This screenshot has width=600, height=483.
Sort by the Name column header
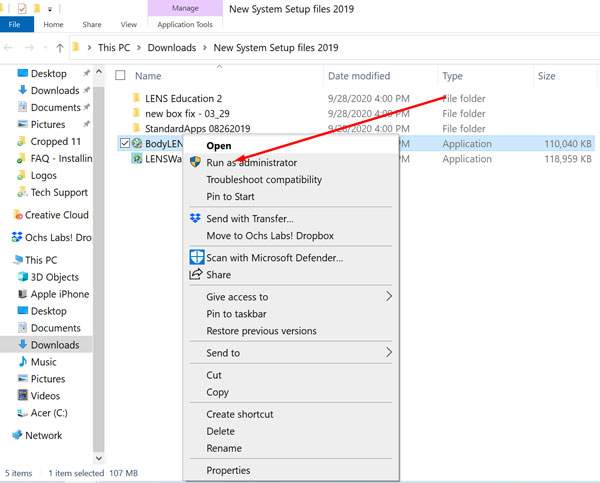148,76
